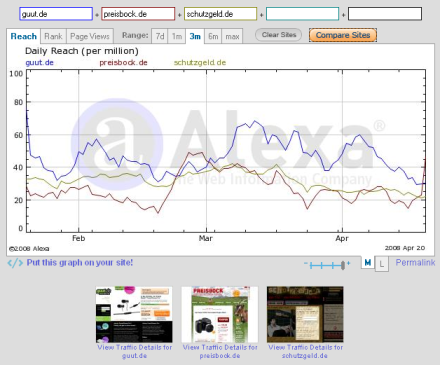Click the plus end of size slider
Viewport: 440px width, 365px height.
[x=349, y=263]
